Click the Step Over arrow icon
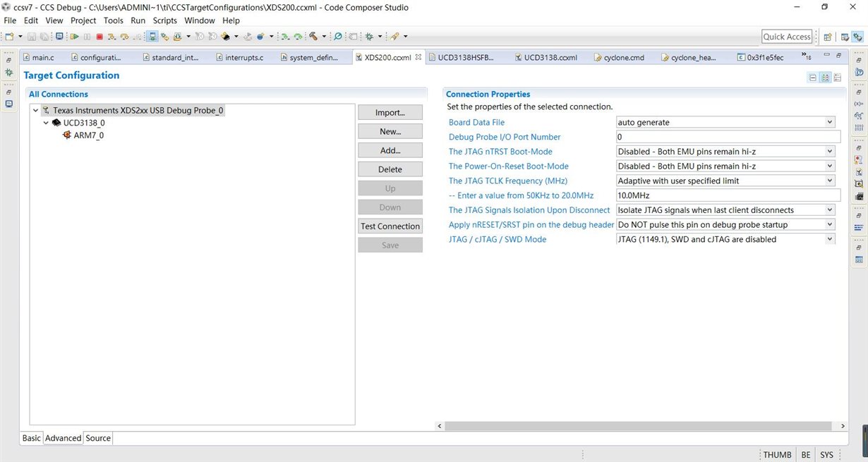Image resolution: width=868 pixels, height=462 pixels. 124,36
